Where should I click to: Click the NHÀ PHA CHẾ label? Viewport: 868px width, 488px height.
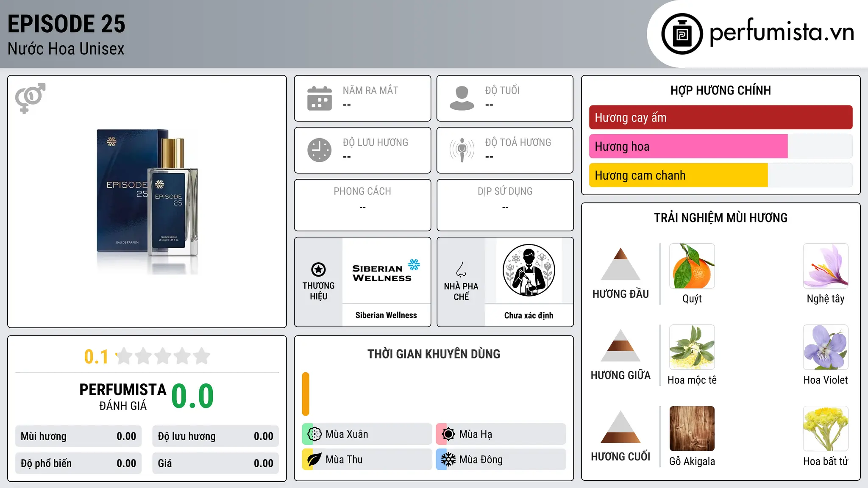tap(461, 291)
